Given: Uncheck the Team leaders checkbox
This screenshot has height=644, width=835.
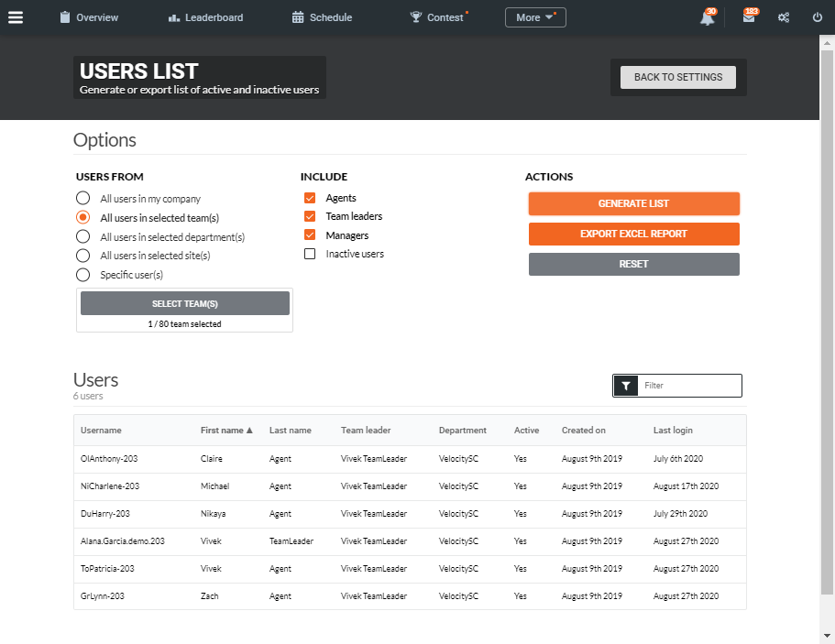Looking at the screenshot, I should 310,216.
